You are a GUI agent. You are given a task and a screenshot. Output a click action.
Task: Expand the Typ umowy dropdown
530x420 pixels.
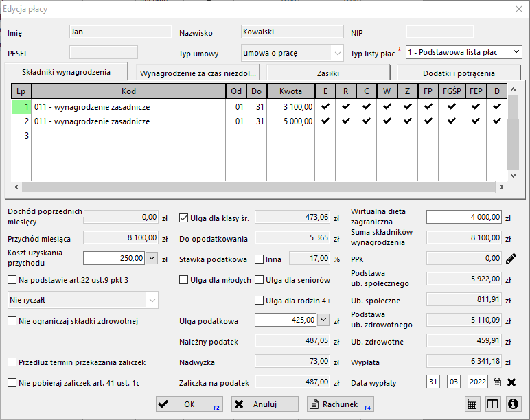tap(336, 53)
